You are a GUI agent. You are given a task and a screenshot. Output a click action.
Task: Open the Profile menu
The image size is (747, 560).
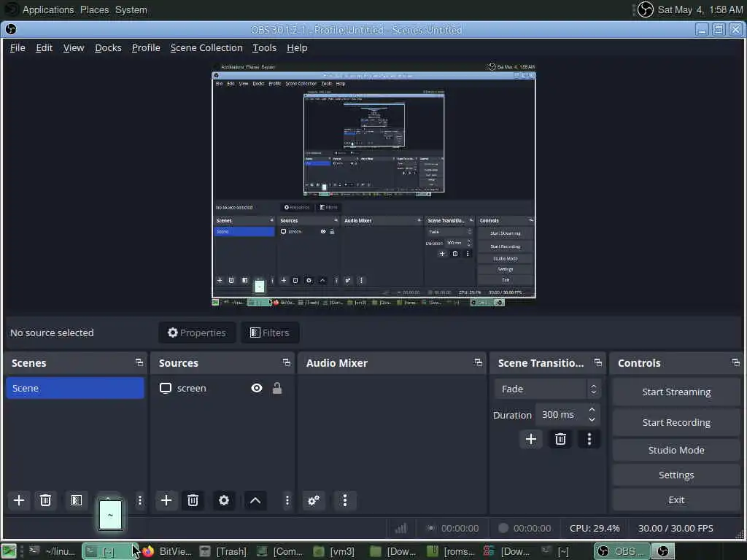coord(146,47)
